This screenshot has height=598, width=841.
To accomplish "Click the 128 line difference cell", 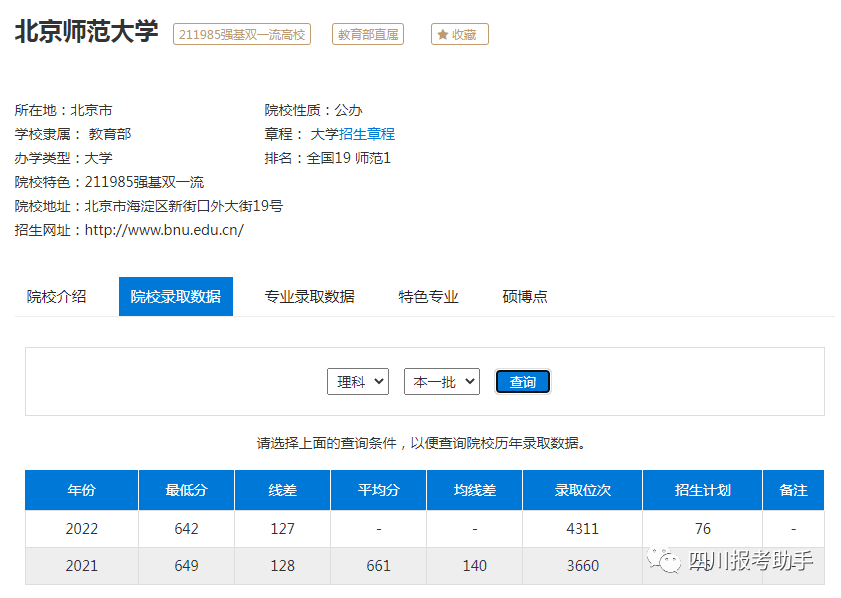I will coord(283,566).
